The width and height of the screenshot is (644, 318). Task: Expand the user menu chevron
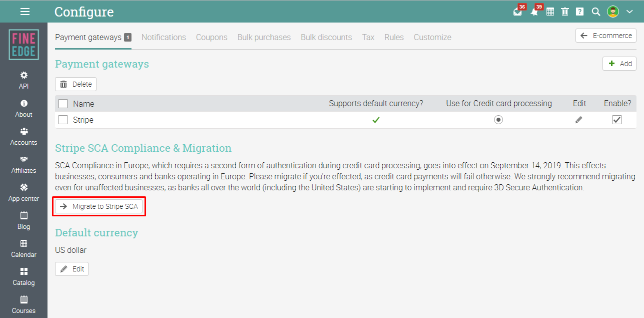[x=629, y=12]
